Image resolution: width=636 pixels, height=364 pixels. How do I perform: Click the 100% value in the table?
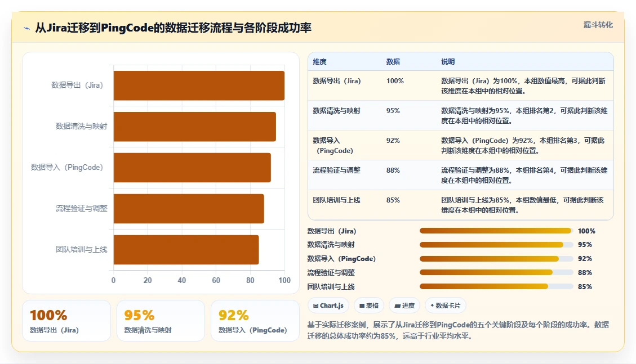pos(395,81)
